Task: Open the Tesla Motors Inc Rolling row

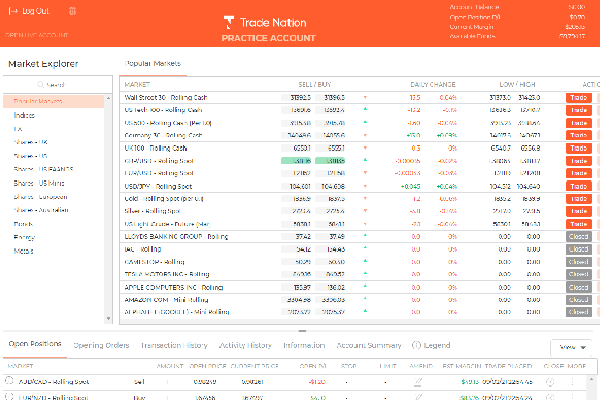Action: pyautogui.click(x=359, y=274)
